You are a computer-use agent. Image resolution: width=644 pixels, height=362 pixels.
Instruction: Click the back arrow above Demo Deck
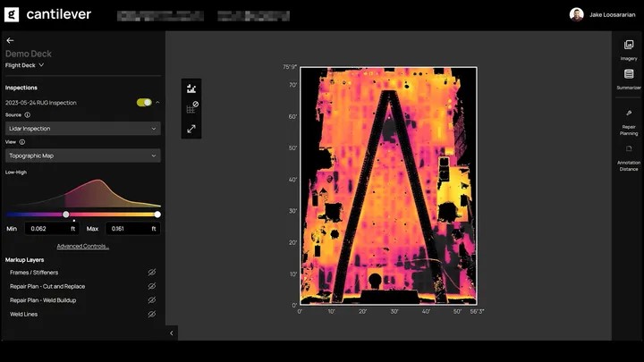10,40
